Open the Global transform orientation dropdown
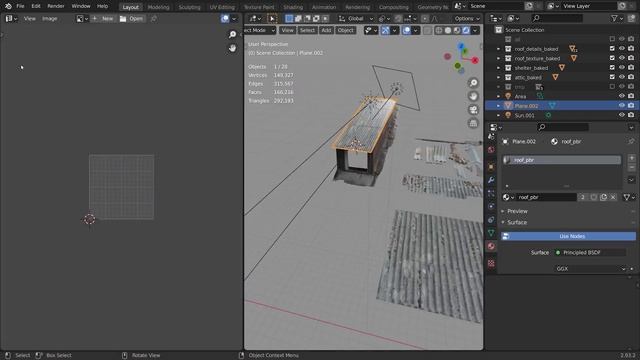The height and width of the screenshot is (360, 640). point(356,18)
